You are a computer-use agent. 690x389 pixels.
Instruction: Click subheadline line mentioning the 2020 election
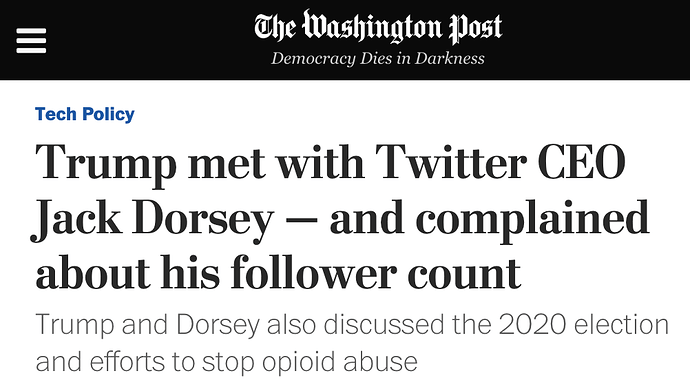click(352, 325)
